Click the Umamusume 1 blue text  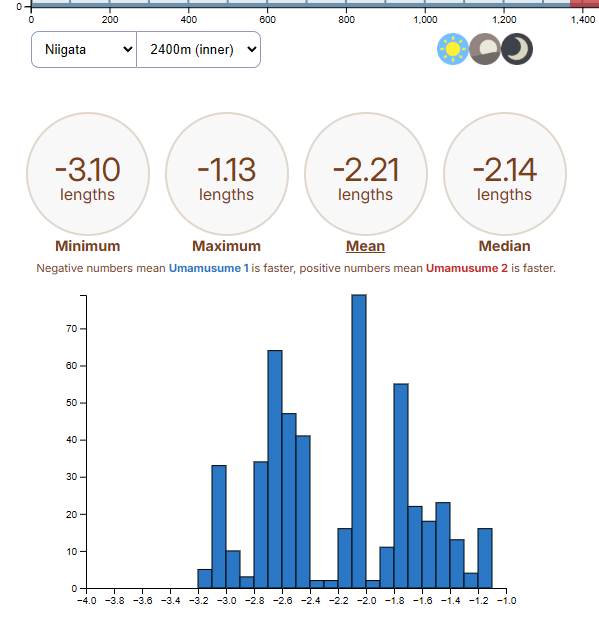(x=209, y=268)
